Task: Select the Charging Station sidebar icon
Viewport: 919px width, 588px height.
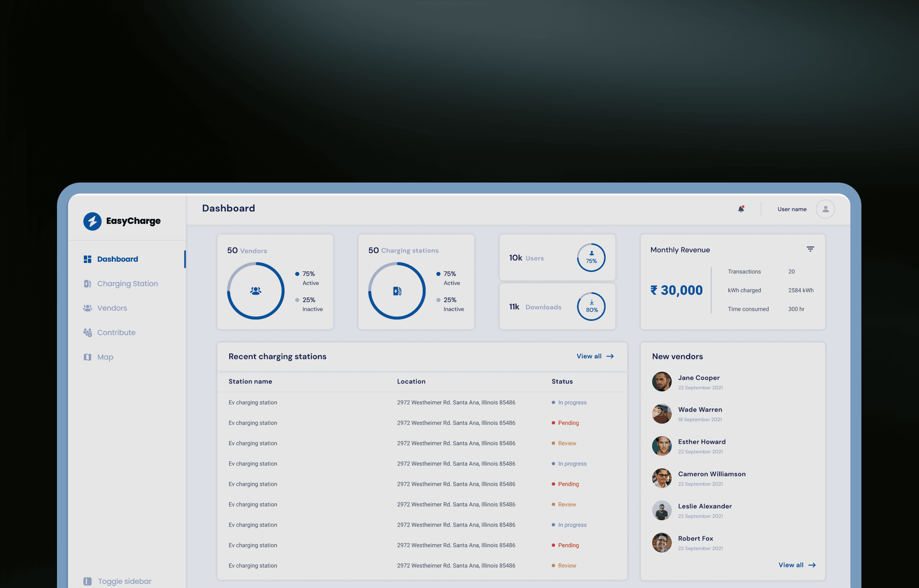Action: coord(88,283)
